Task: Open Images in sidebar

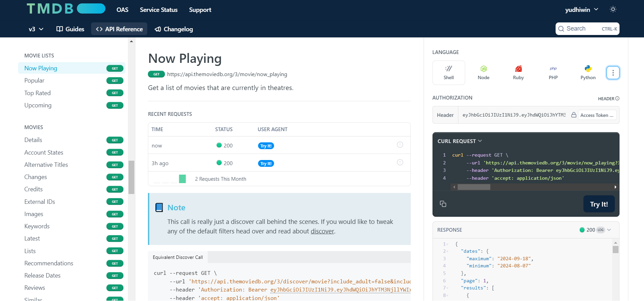Action: pyautogui.click(x=72, y=214)
